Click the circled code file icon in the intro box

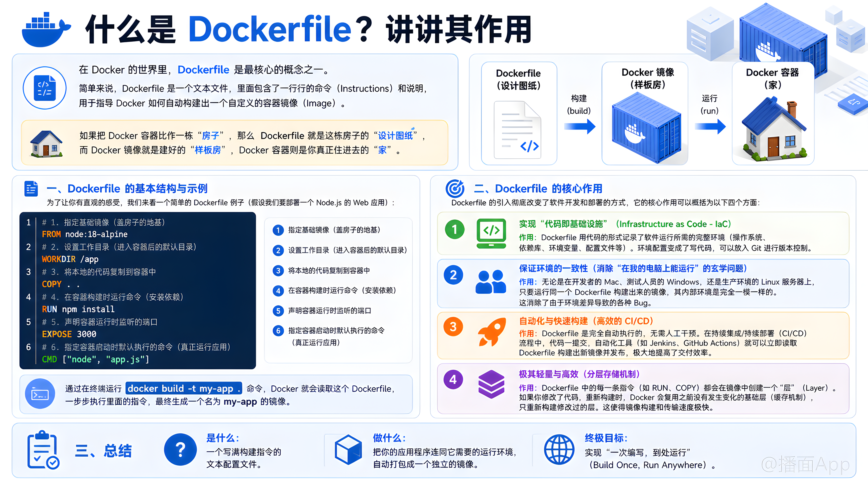click(x=45, y=88)
